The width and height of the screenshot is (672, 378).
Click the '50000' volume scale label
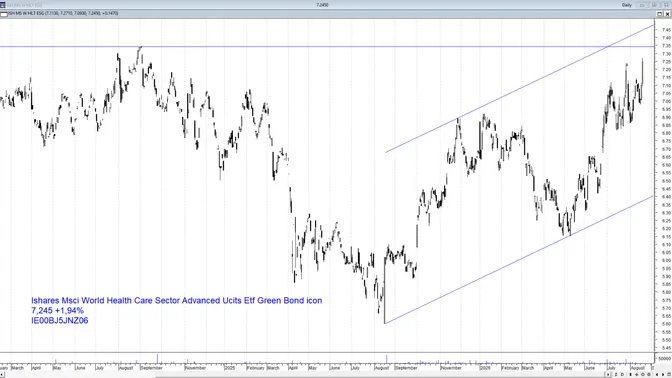click(665, 358)
